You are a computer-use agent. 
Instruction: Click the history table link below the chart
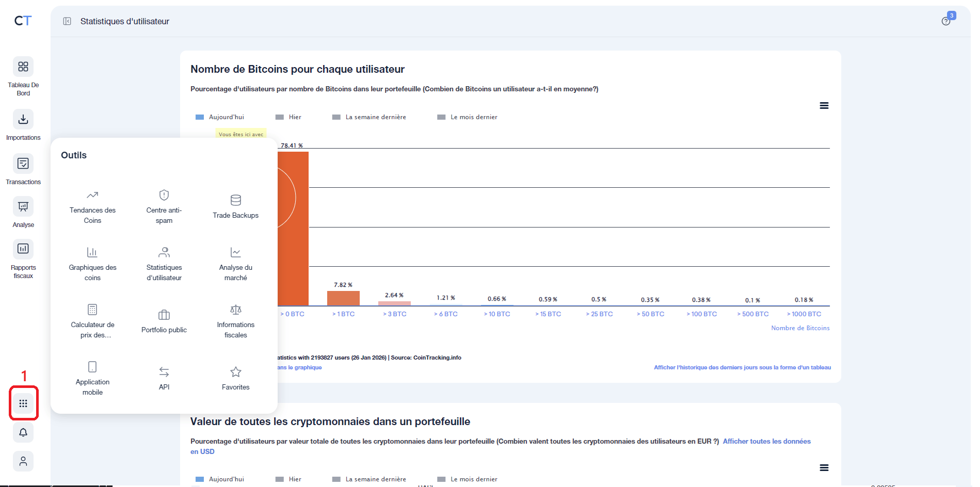click(742, 367)
